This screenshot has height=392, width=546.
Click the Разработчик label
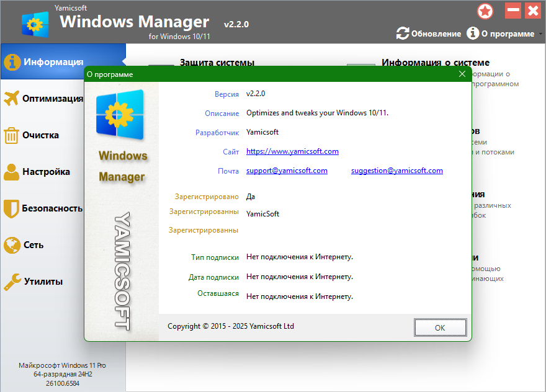click(217, 133)
